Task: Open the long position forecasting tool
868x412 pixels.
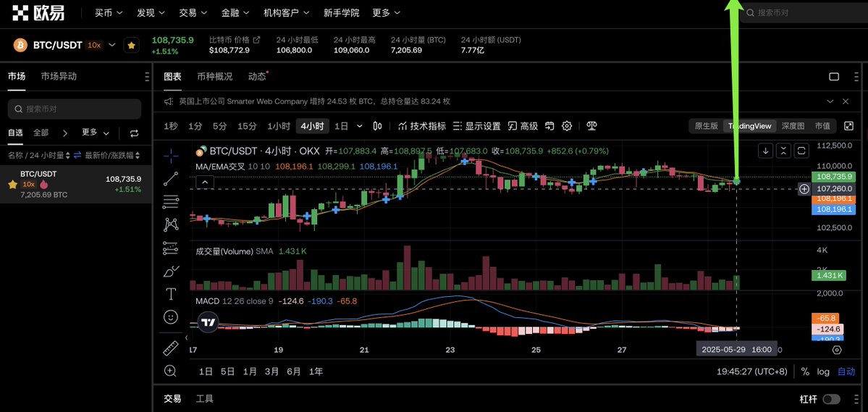Action: tap(171, 248)
